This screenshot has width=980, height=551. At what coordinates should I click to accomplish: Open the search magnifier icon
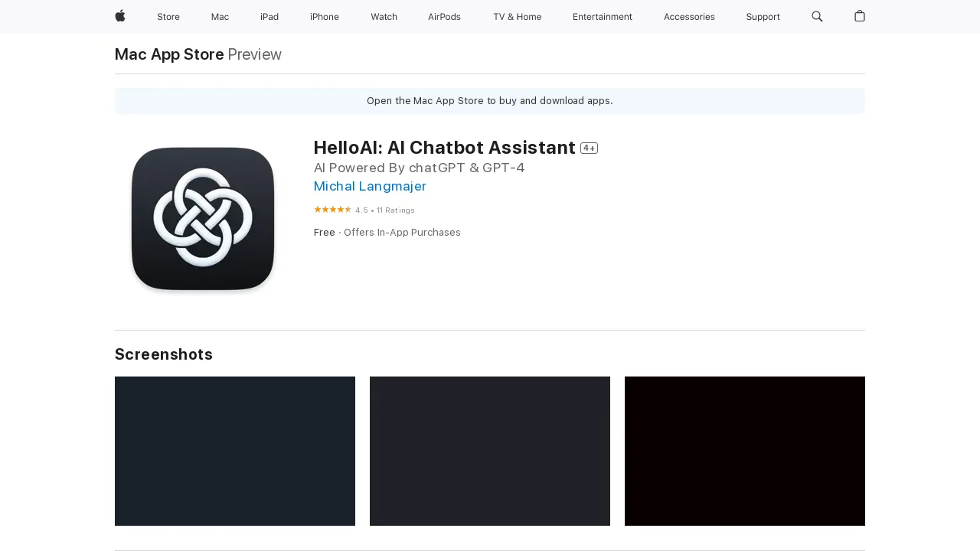[x=817, y=16]
